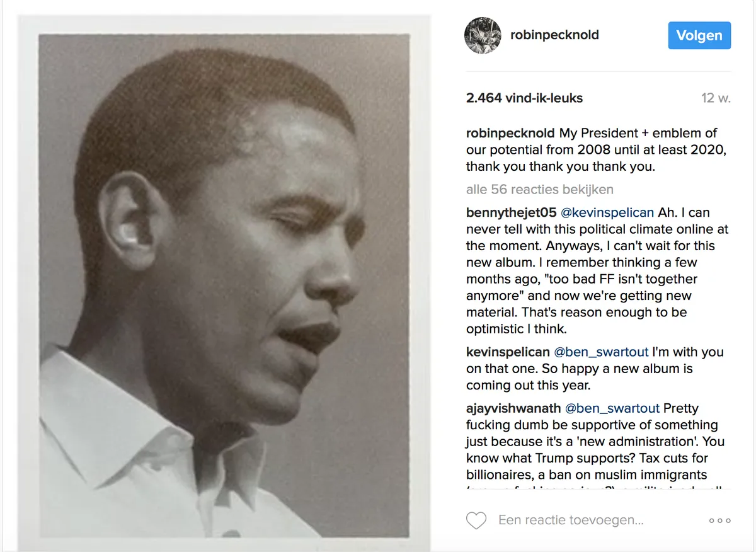Click the @kevinspelican mention in bennythejet05's comment
Viewport: 756px width, 552px height.
coord(607,212)
